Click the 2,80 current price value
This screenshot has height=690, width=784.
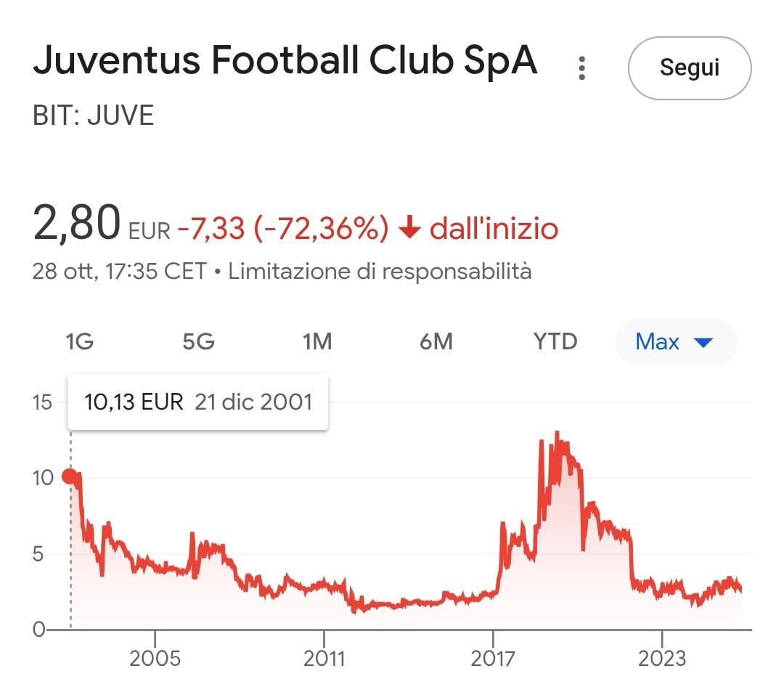(76, 224)
